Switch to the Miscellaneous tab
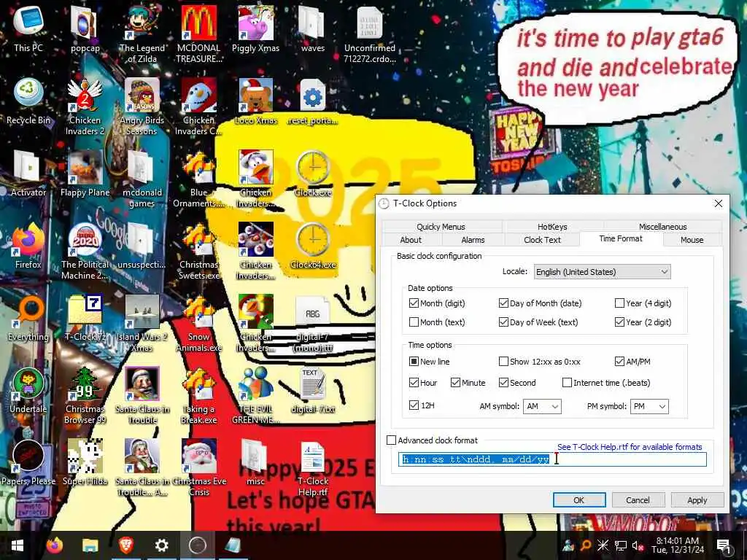 (662, 227)
